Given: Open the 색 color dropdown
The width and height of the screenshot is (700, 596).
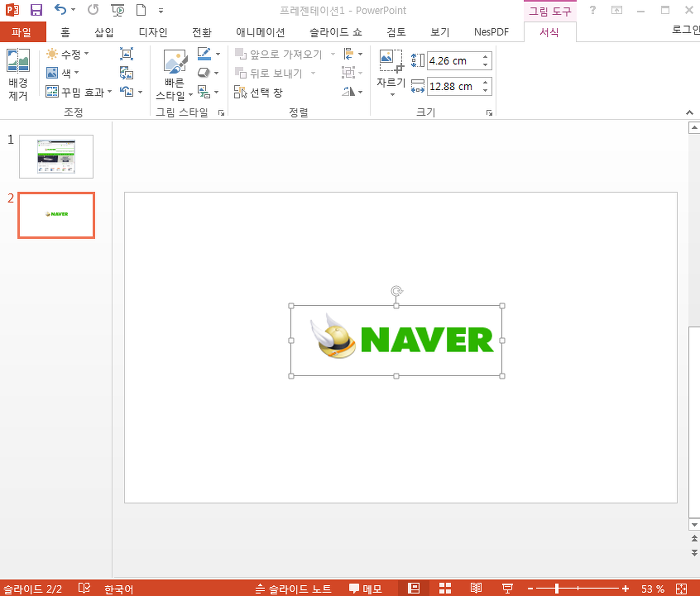Looking at the screenshot, I should tap(62, 72).
